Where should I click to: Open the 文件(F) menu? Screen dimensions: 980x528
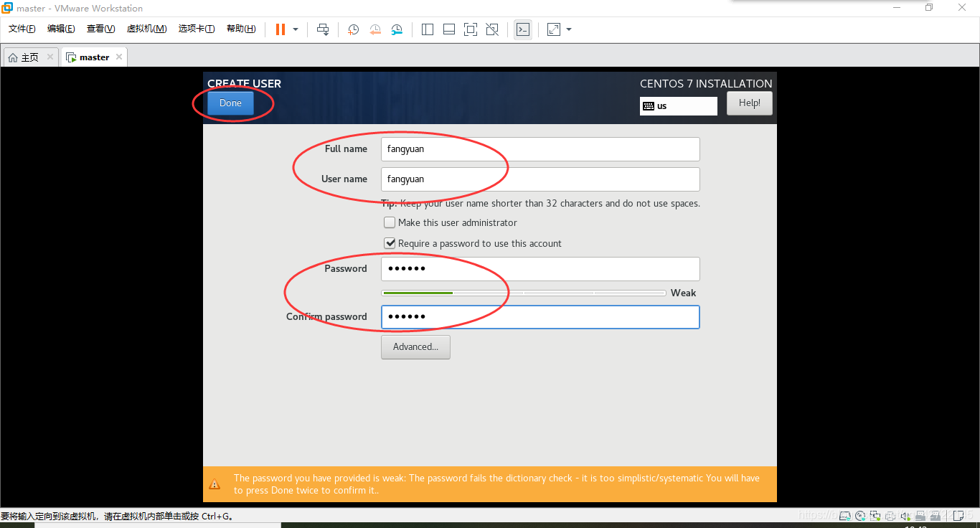(x=22, y=29)
